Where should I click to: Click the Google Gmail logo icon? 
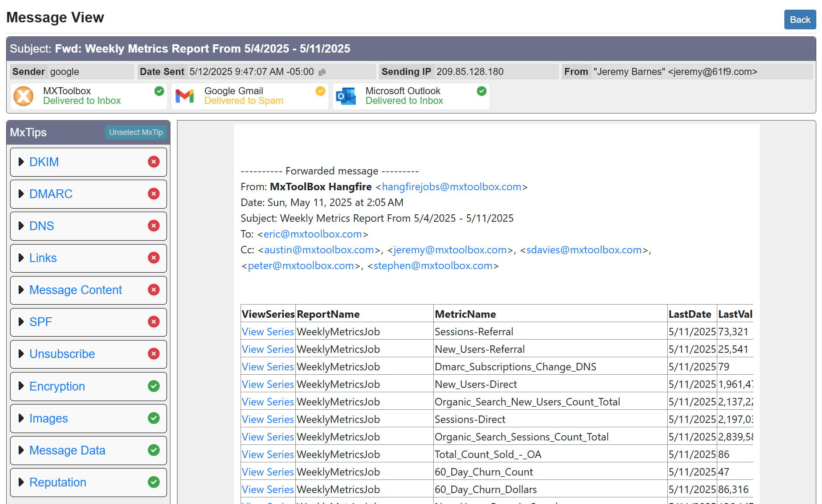point(184,96)
